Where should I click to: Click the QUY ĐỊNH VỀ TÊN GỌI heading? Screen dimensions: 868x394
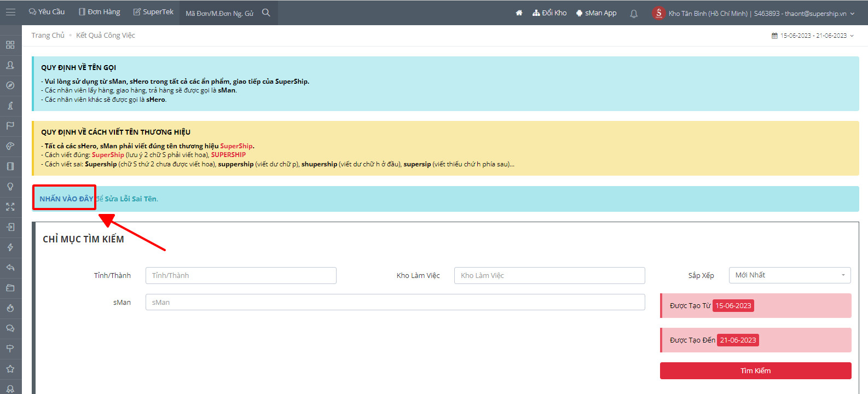[x=79, y=67]
